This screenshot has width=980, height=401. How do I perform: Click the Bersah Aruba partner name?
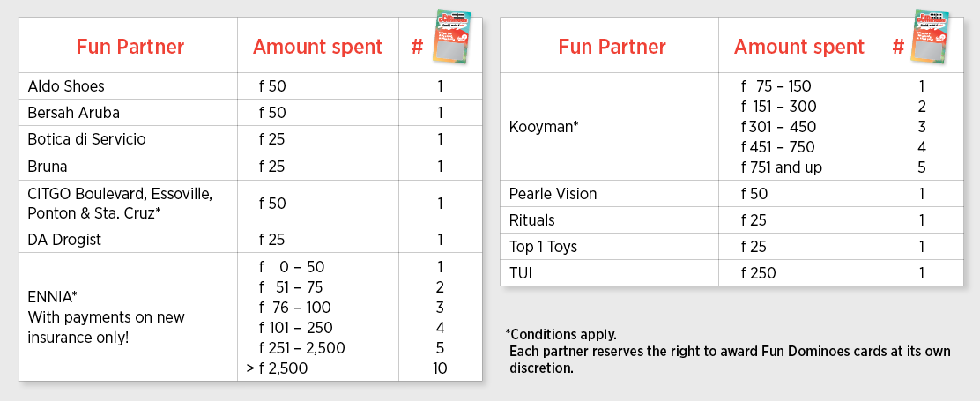[x=73, y=113]
